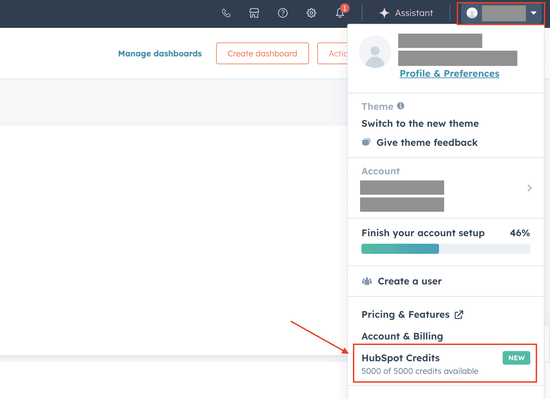This screenshot has width=550, height=399.
Task: Select Create a user
Action: [409, 281]
